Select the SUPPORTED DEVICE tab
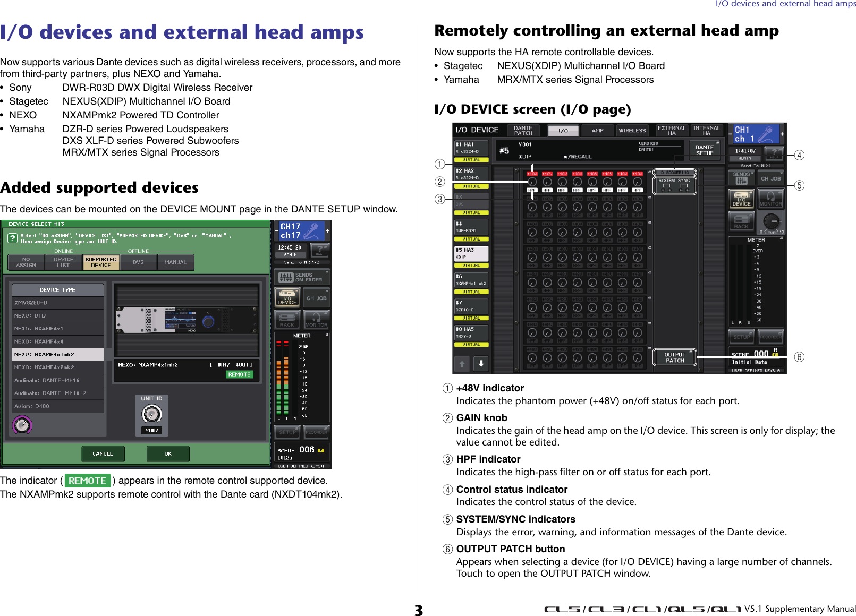Image resolution: width=856 pixels, height=616 pixels. click(101, 262)
